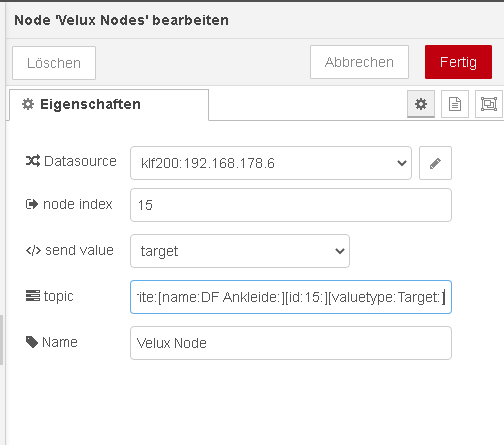Edit datasource with pencil icon

[x=435, y=163]
